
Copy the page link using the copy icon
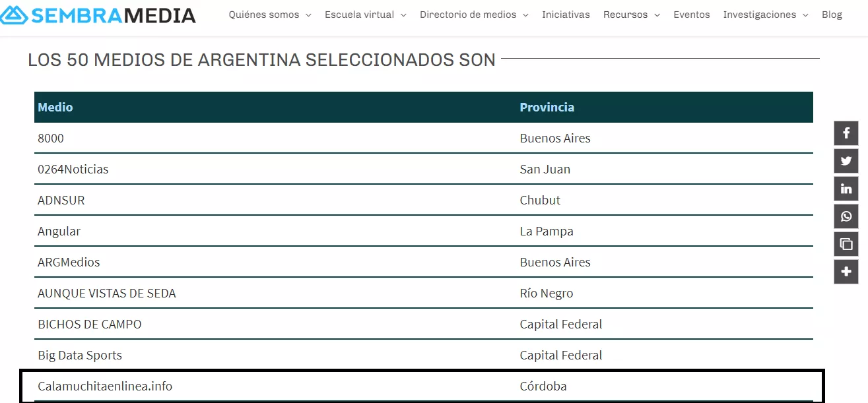pos(846,243)
